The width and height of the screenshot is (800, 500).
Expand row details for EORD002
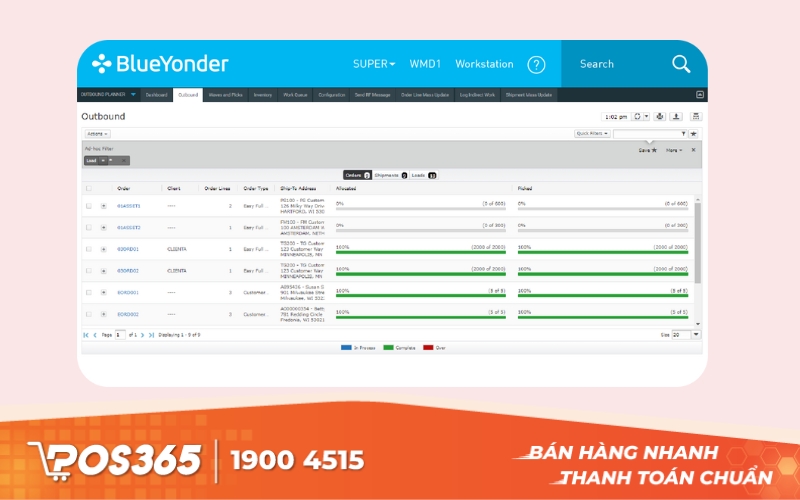(x=104, y=314)
